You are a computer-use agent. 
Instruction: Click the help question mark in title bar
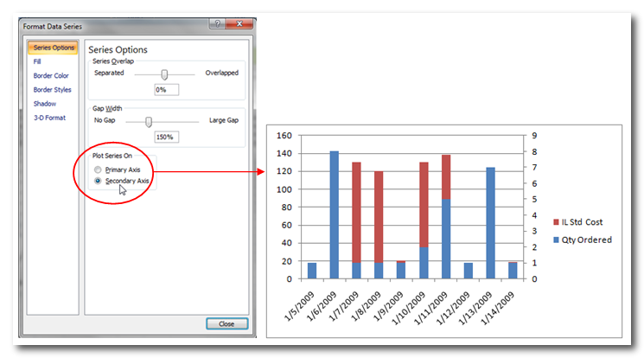click(218, 24)
